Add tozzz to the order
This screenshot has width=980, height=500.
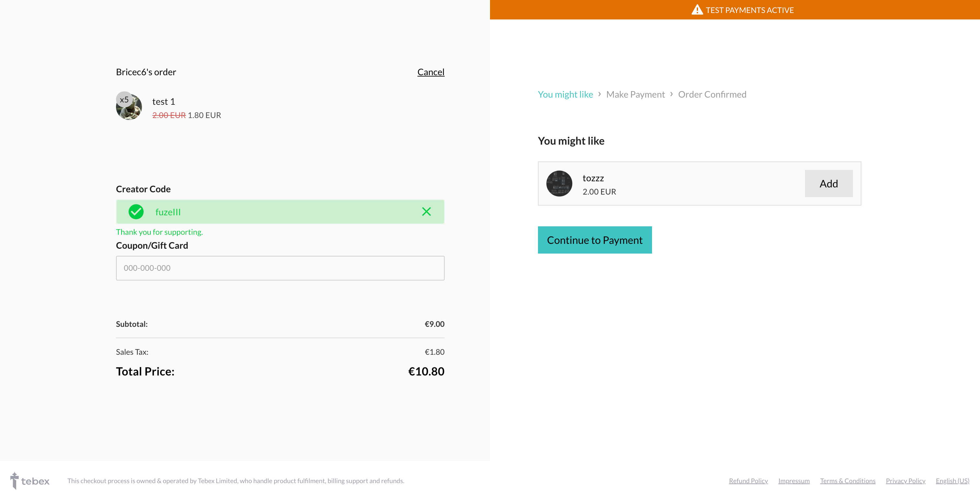(828, 184)
